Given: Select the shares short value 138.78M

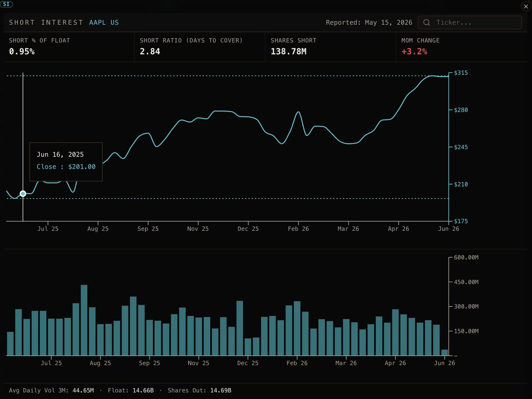Looking at the screenshot, I should (x=289, y=51).
